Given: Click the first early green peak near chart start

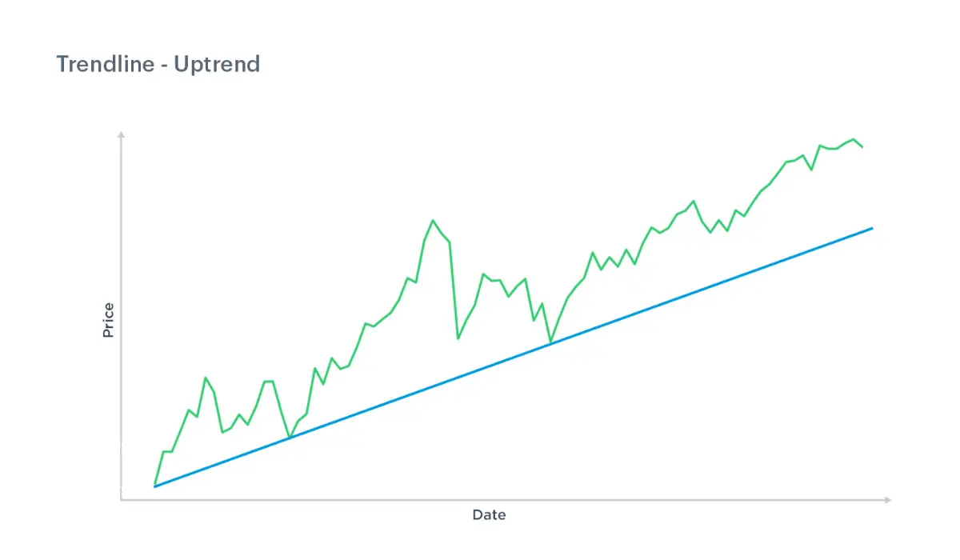Looking at the screenshot, I should point(206,378).
